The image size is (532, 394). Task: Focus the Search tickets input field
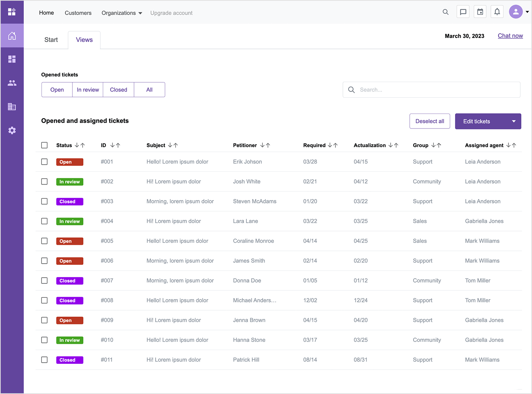(x=431, y=90)
